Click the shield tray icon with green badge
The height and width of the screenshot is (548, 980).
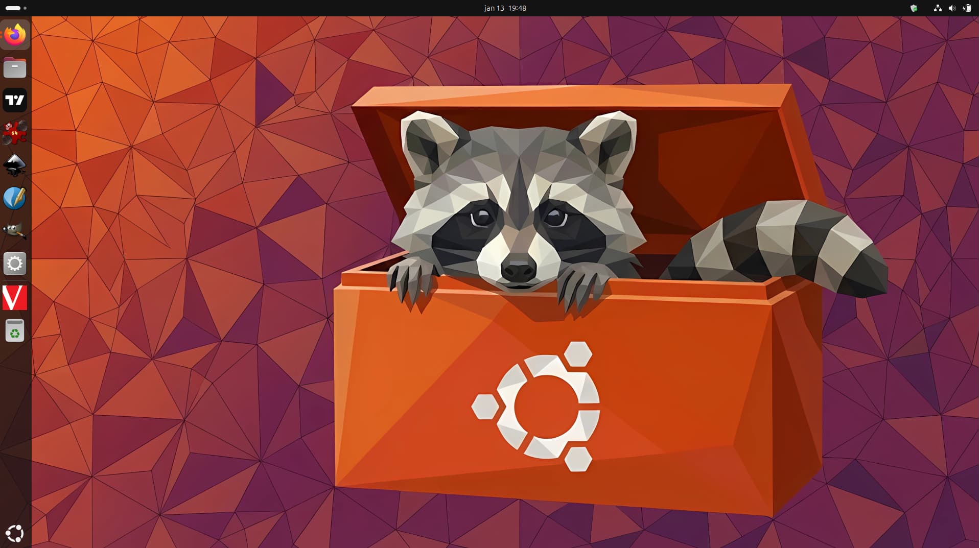click(914, 8)
